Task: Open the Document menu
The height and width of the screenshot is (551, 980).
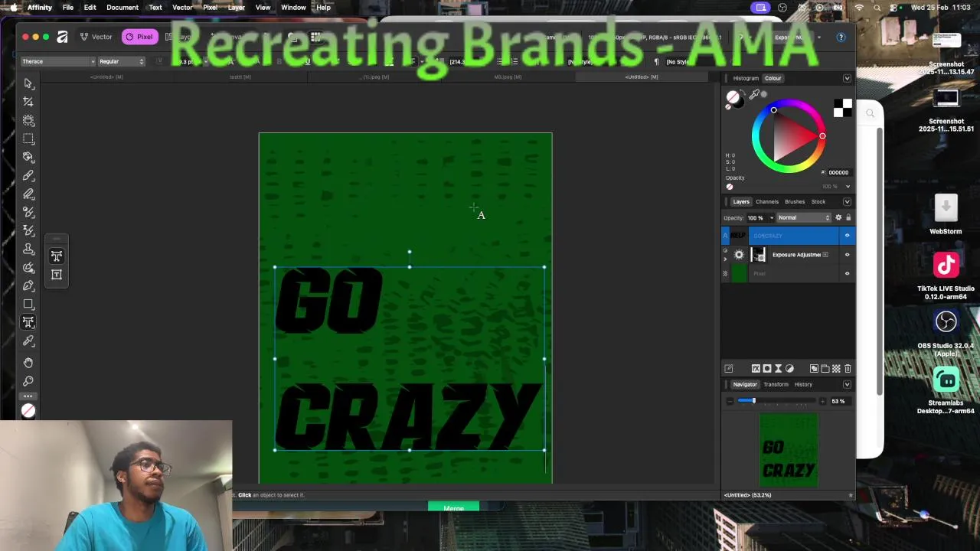Action: [122, 8]
